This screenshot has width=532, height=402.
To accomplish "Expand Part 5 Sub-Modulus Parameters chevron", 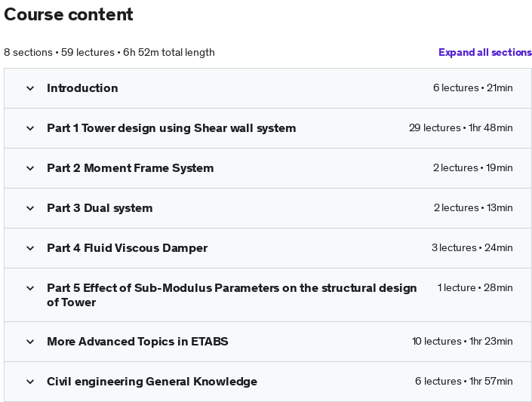I will point(30,288).
